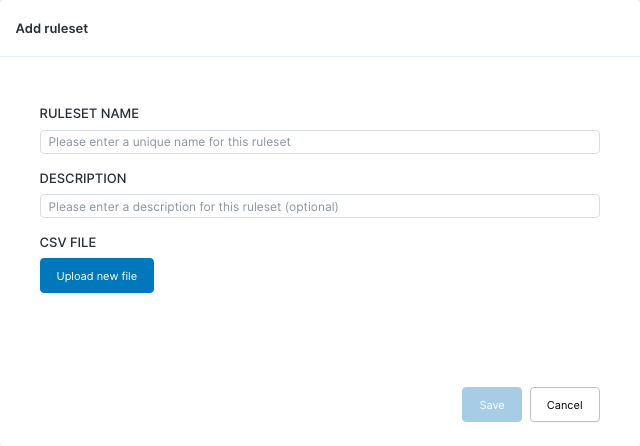The image size is (640, 446).
Task: Click the DESCRIPTION field label
Action: coord(83,179)
